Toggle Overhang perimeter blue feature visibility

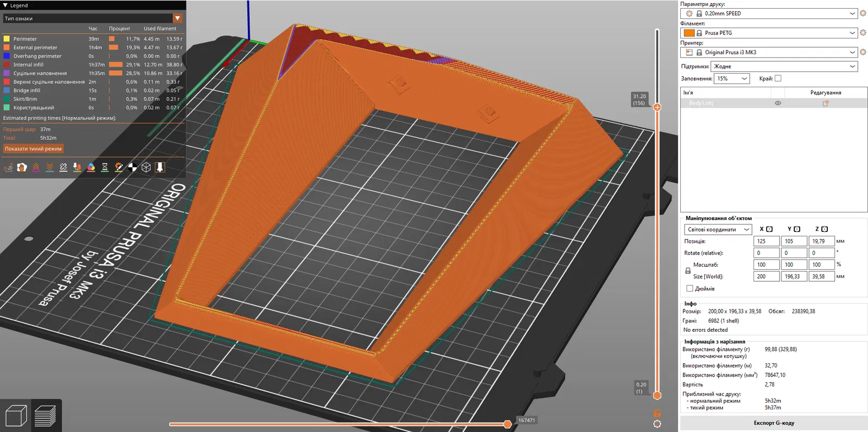click(7, 56)
